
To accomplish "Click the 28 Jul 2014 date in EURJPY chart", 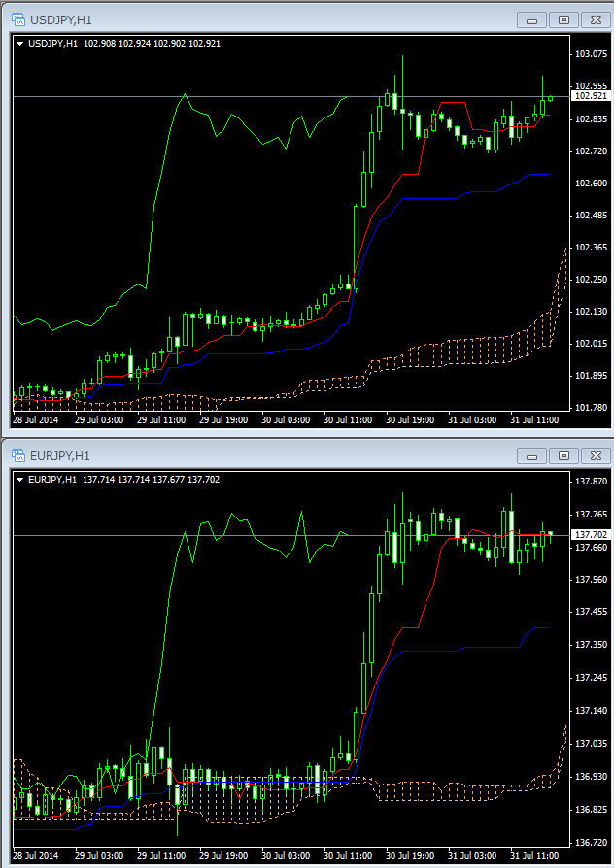I will pos(36,855).
